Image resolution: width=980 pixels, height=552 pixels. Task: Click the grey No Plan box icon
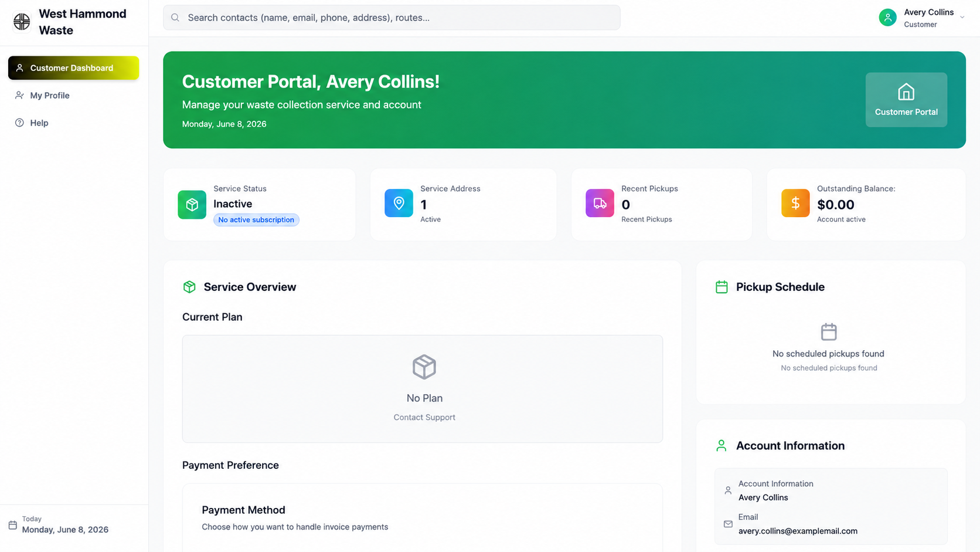pos(424,367)
